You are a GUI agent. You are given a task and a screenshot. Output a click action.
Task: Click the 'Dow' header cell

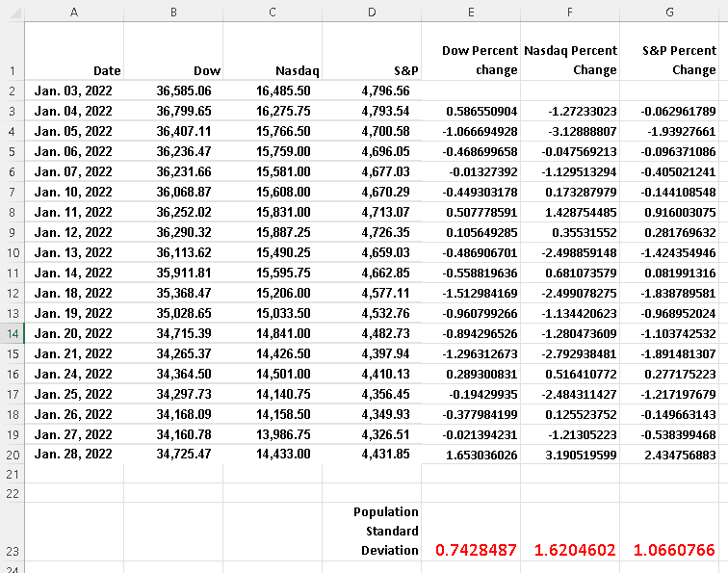coord(173,51)
